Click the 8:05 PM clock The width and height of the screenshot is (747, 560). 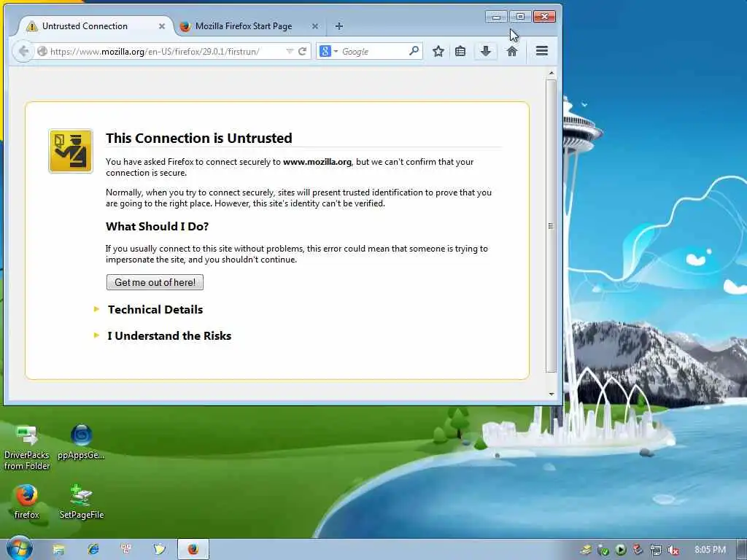[710, 550]
